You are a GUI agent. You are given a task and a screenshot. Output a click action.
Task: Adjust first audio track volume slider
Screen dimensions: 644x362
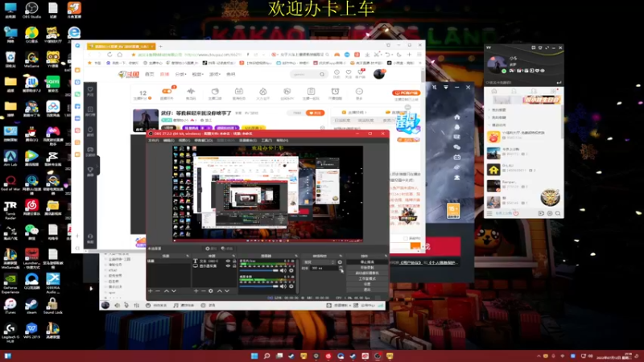point(258,270)
